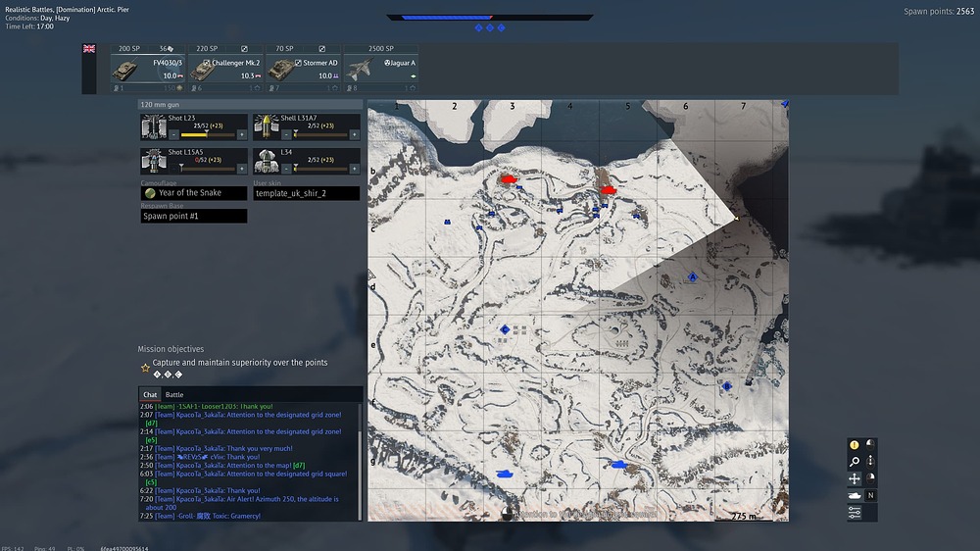The image size is (980, 551).
Task: Open the Camouflage dropdown Year of the Snake
Action: pyautogui.click(x=194, y=193)
